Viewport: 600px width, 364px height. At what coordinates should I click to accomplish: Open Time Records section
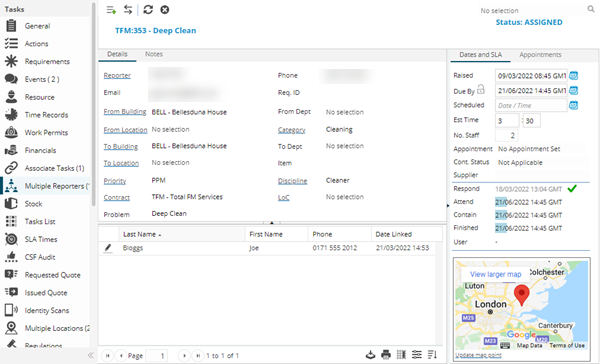(46, 115)
